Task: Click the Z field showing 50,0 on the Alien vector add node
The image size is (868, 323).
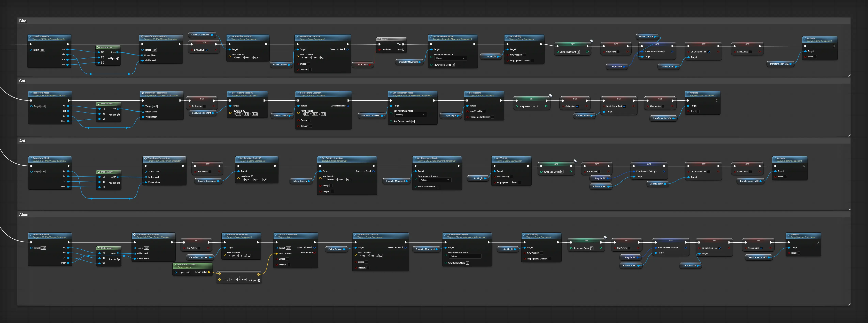Action: click(x=244, y=280)
